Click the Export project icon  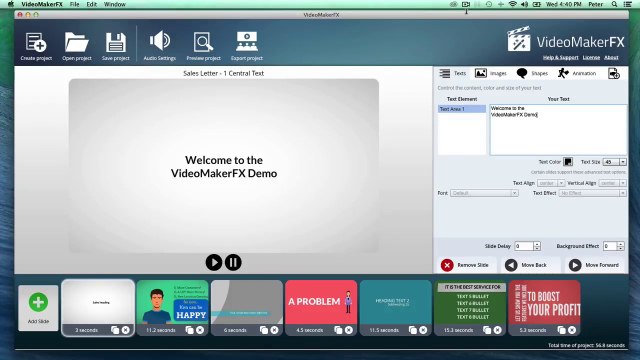pyautogui.click(x=247, y=42)
